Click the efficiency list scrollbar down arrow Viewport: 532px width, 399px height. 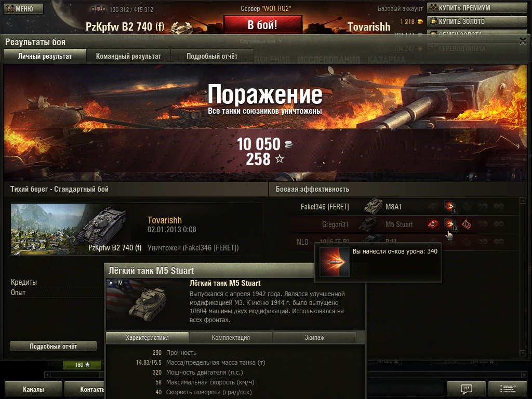coord(523,353)
